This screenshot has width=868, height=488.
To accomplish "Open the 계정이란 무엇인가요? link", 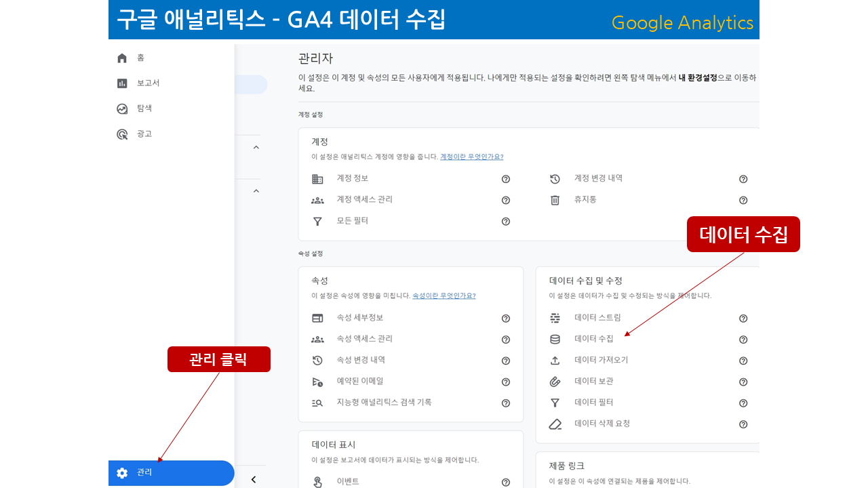I will 471,157.
